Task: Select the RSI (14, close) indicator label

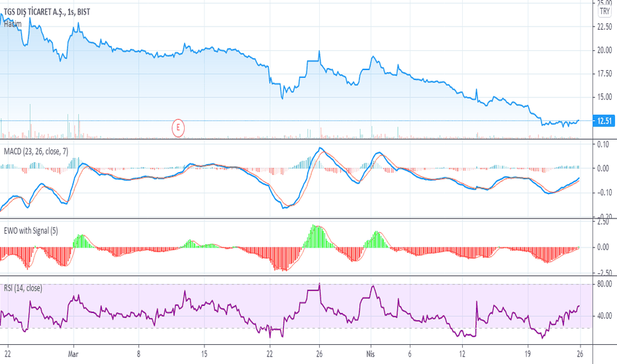Action: click(23, 288)
